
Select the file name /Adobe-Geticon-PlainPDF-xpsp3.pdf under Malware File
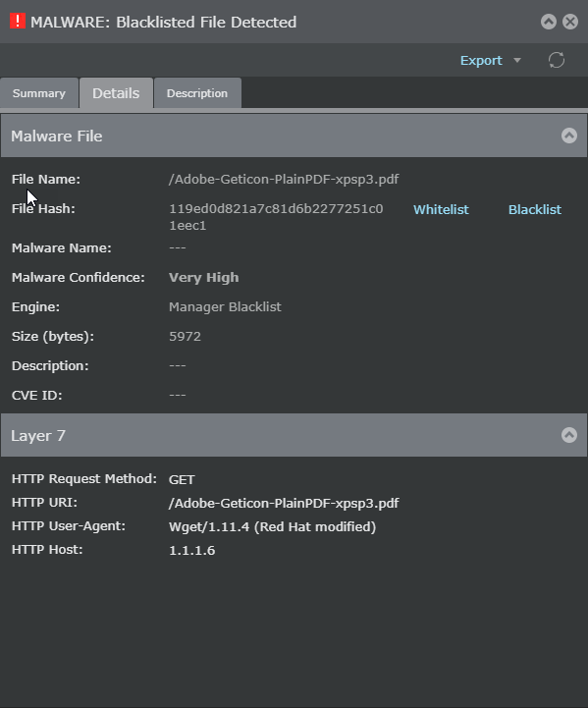click(x=284, y=180)
